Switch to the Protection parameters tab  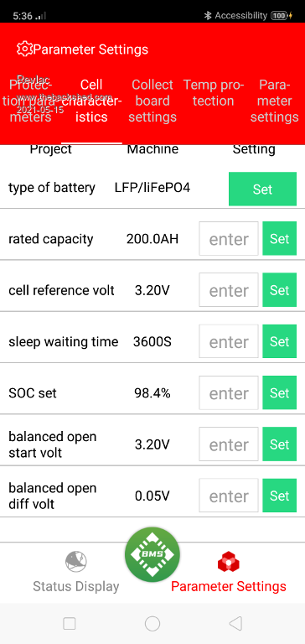30,101
